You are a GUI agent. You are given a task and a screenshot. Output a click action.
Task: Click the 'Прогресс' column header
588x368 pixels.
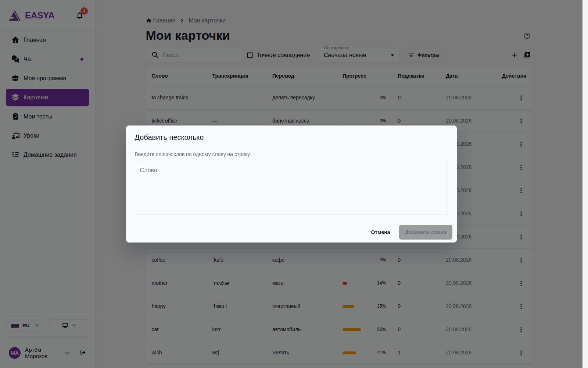click(x=354, y=76)
